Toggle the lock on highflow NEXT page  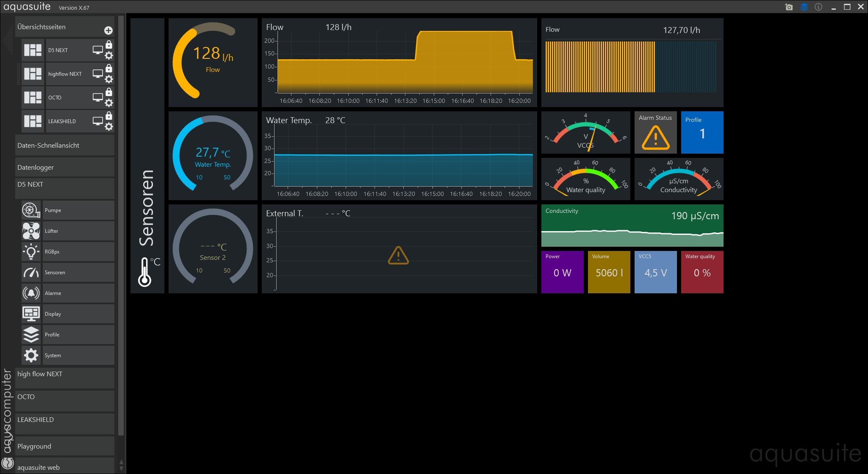tap(109, 68)
